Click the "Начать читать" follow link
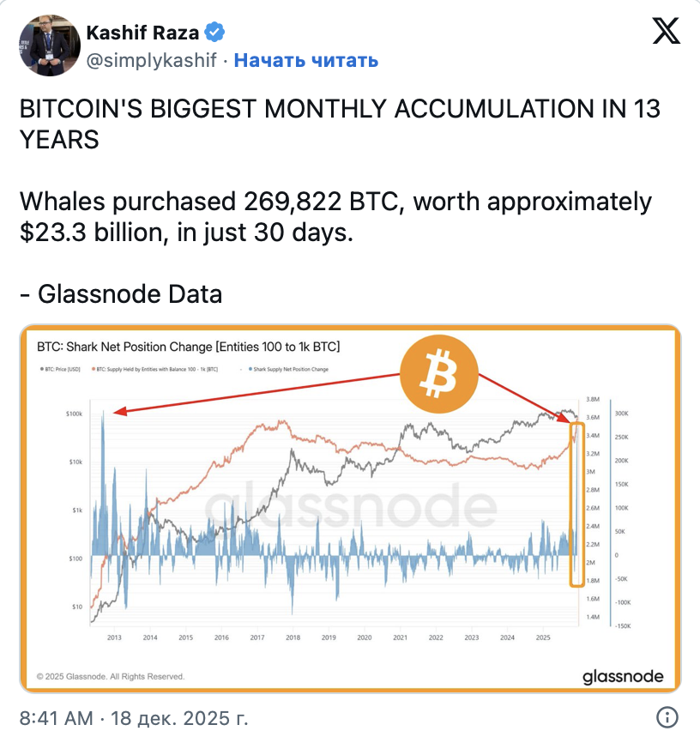Screen dimensions: 700x743 305,60
